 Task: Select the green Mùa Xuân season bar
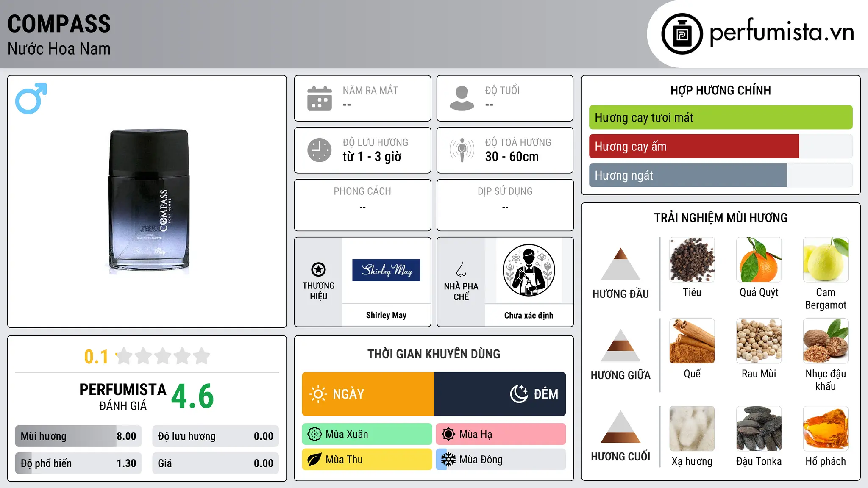point(367,434)
